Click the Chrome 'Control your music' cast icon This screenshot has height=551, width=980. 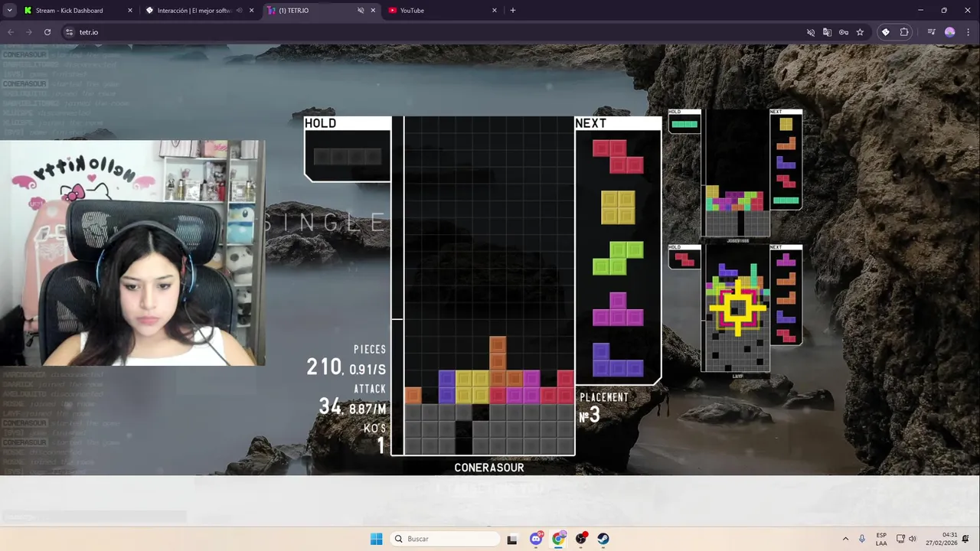click(932, 32)
